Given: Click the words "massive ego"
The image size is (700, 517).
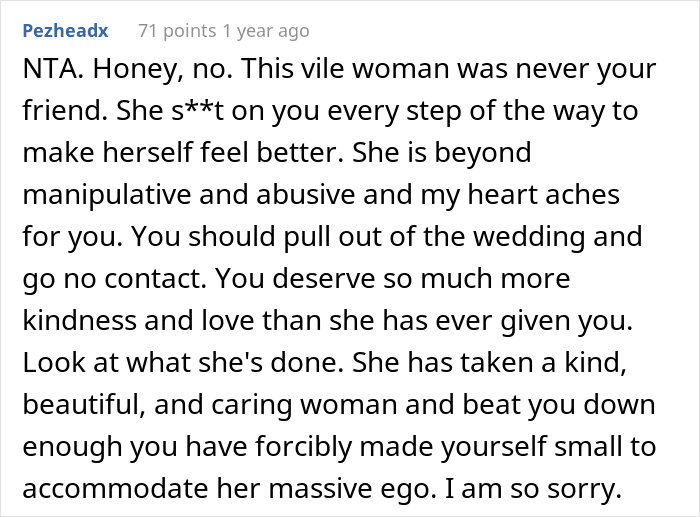Looking at the screenshot, I should pos(349,489).
